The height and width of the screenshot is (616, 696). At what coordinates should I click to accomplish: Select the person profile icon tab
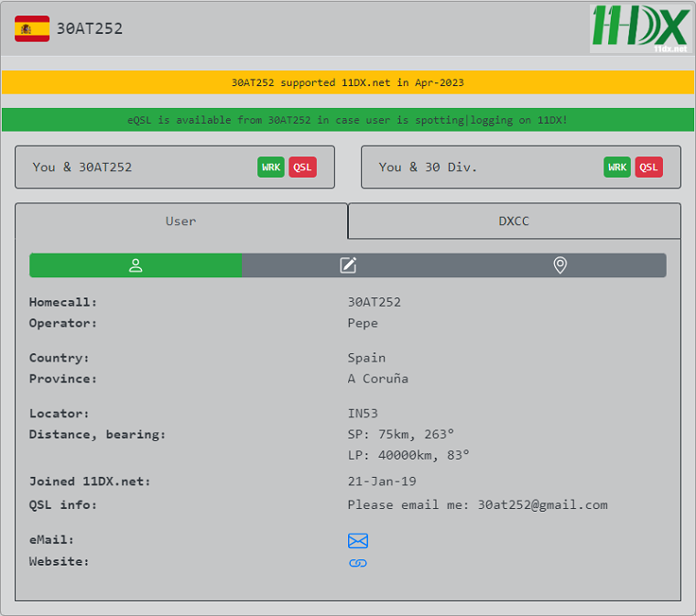136,265
